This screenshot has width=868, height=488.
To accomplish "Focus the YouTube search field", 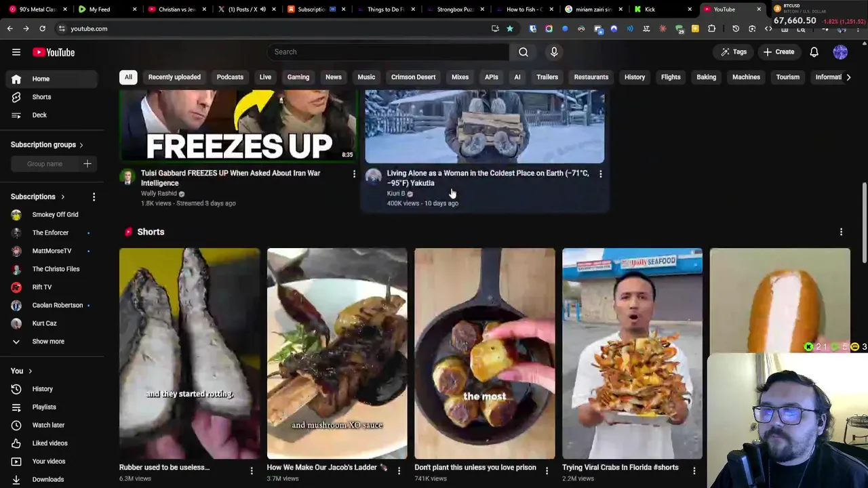I will pyautogui.click(x=389, y=52).
